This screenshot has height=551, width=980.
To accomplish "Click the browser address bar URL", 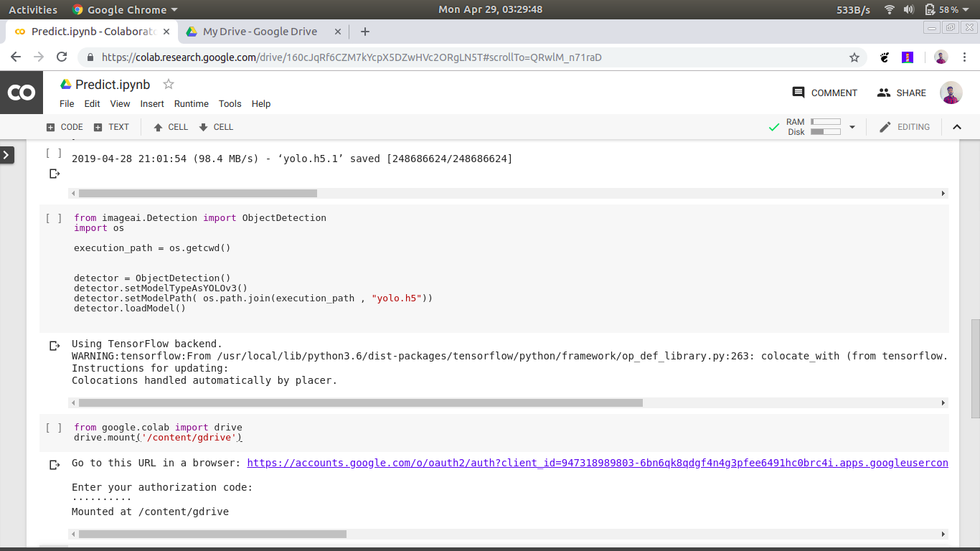I will (x=352, y=57).
